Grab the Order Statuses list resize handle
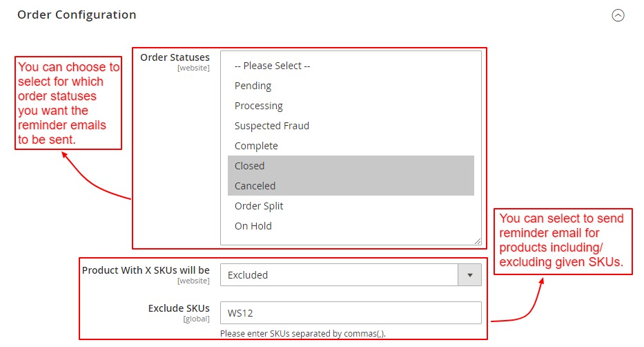This screenshot has height=347, width=644. (478, 241)
